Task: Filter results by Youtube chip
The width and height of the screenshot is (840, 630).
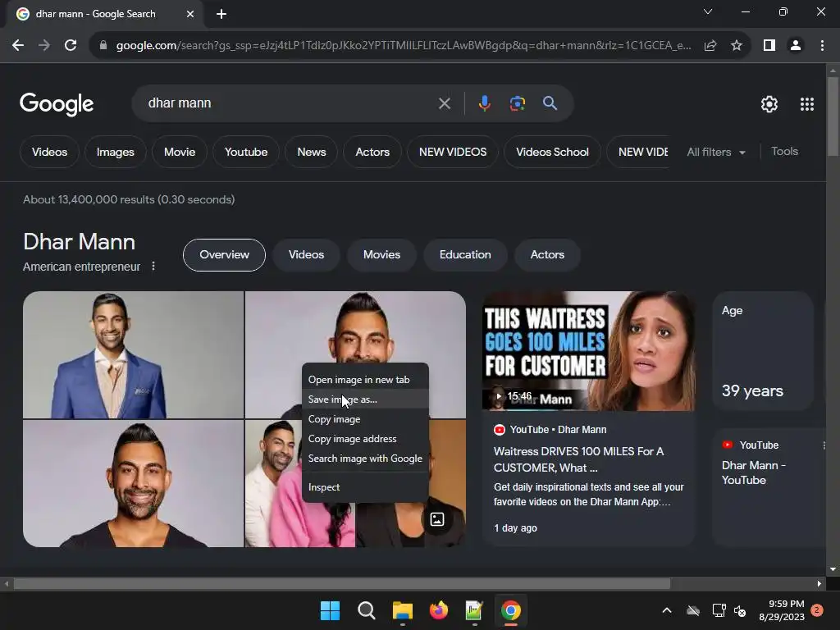Action: pos(246,152)
